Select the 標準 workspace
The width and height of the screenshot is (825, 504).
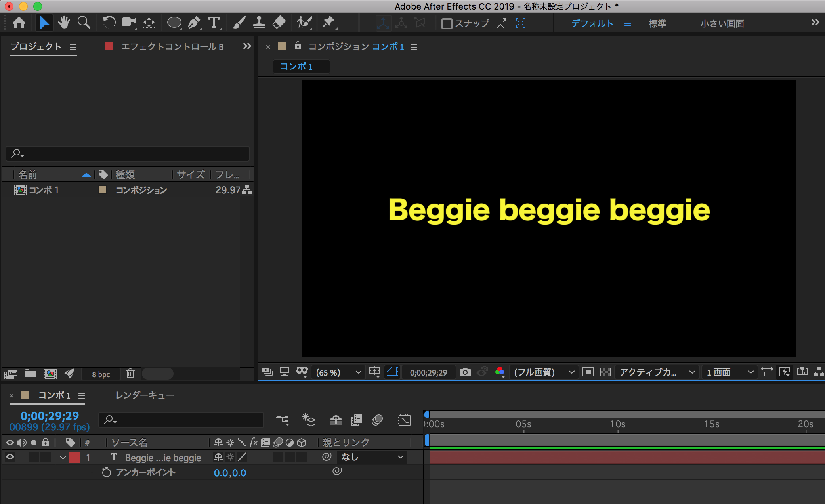click(657, 23)
